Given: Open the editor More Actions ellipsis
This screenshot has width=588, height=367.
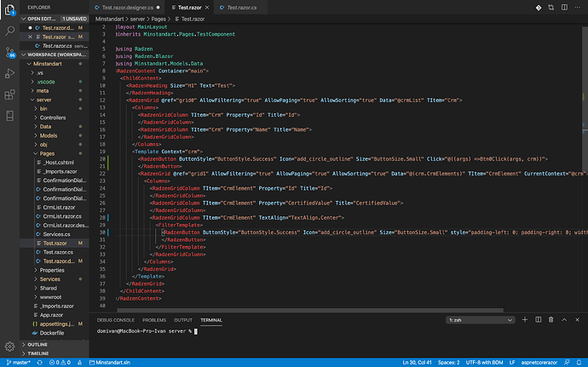Looking at the screenshot, I should click(578, 7).
